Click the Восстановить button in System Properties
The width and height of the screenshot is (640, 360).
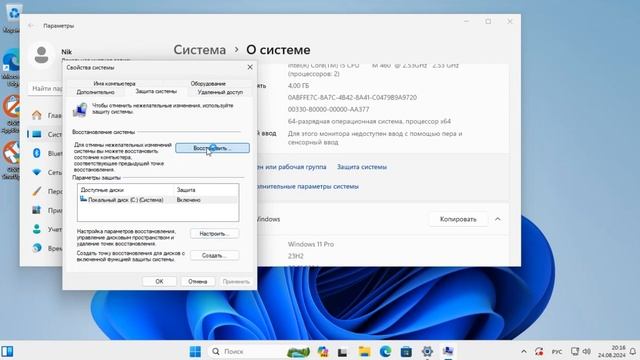[212, 148]
